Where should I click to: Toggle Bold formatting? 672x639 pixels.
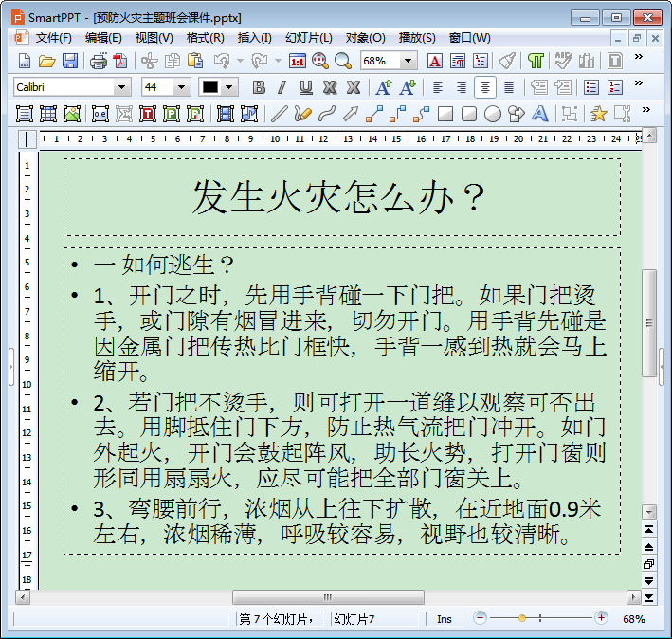click(259, 87)
